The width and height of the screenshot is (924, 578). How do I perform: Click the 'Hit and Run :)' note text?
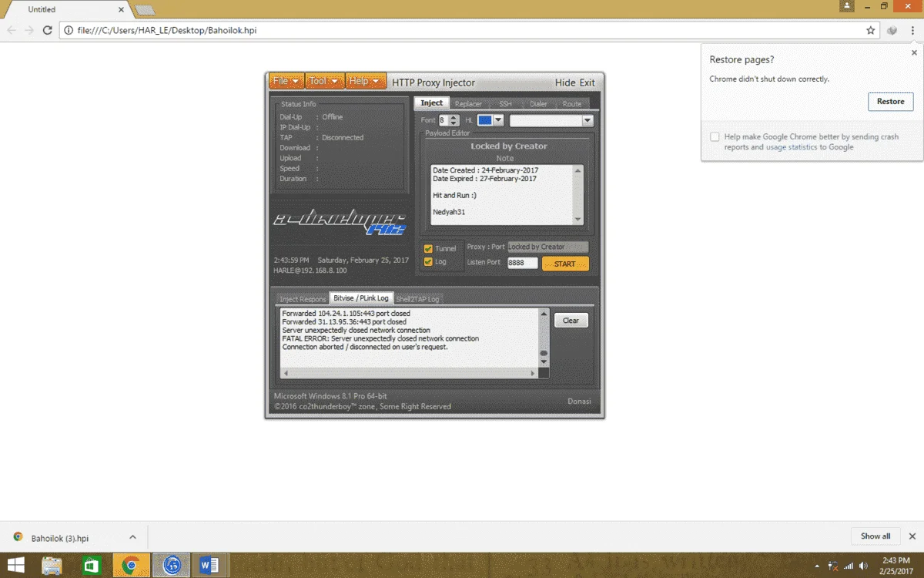pos(454,196)
